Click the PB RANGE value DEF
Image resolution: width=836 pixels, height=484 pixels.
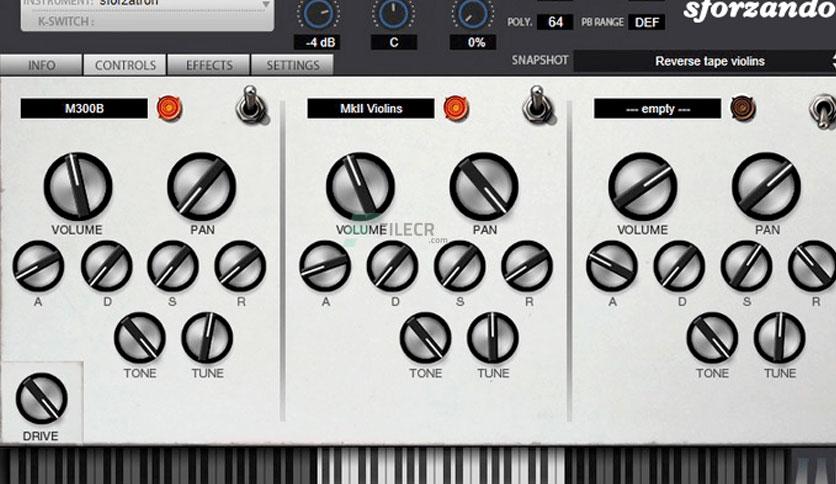[647, 22]
